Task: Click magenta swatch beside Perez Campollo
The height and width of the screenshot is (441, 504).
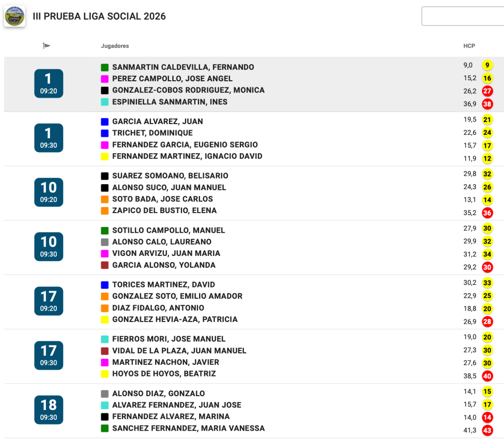Action: 104,79
